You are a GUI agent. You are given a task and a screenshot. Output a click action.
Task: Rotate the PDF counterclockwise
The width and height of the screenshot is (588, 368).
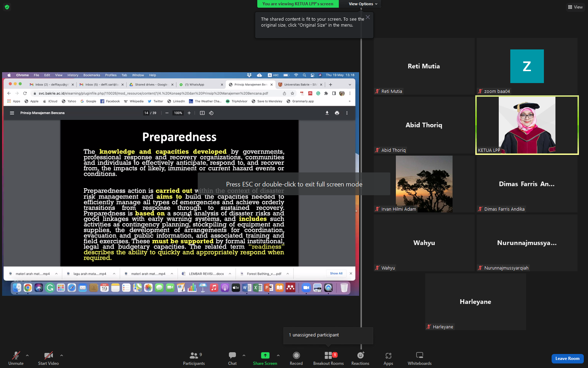(x=211, y=113)
